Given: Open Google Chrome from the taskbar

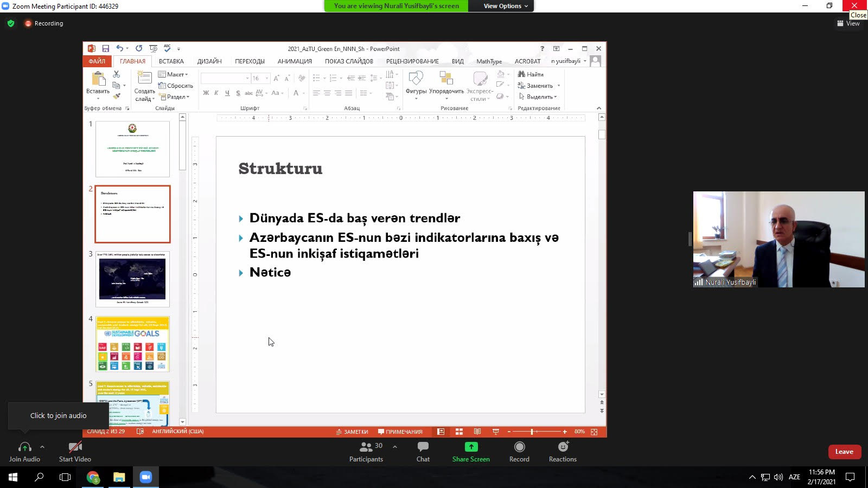Looking at the screenshot, I should tap(93, 477).
